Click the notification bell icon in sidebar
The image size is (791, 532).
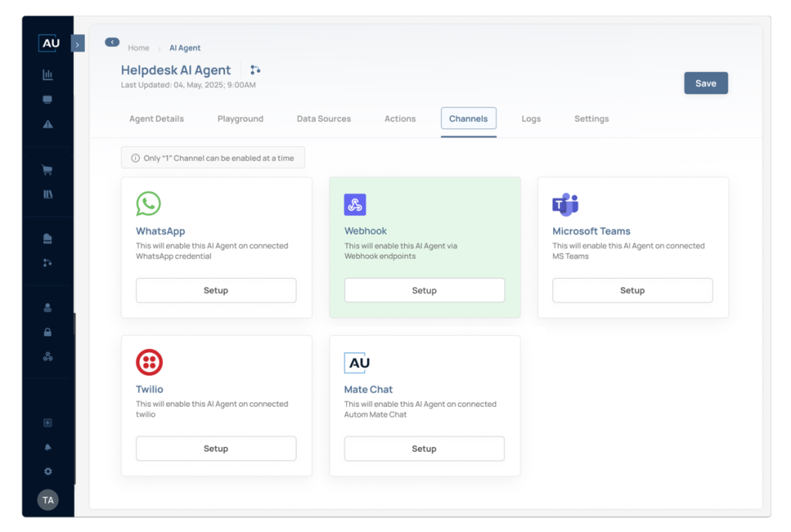point(48,447)
